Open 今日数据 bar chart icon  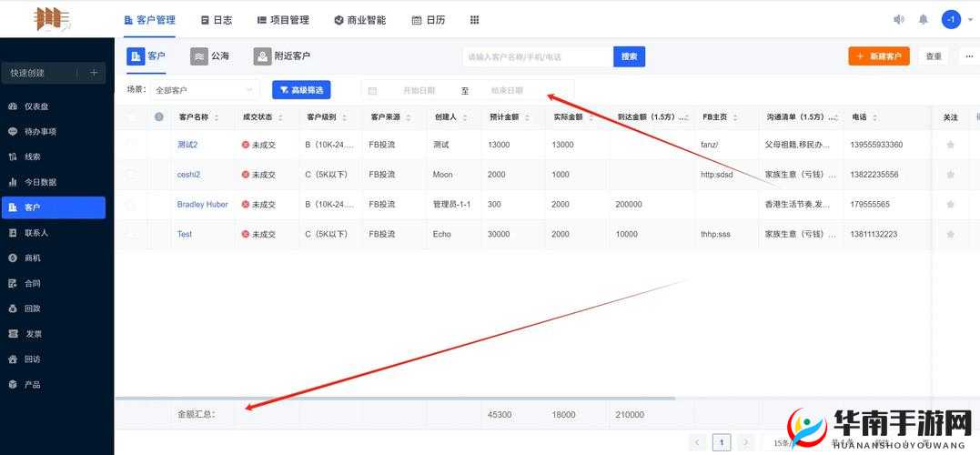click(x=13, y=182)
